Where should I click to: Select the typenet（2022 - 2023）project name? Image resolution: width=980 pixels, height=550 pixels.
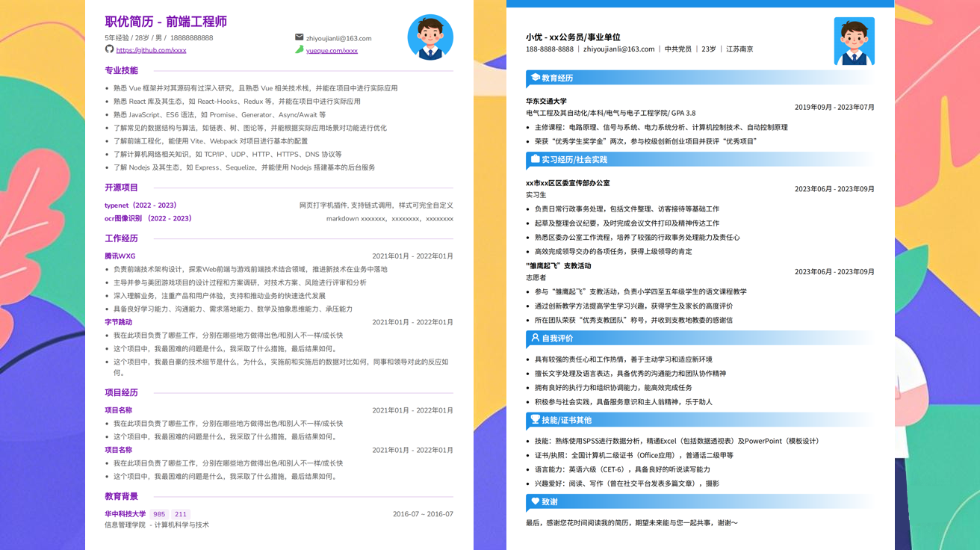pyautogui.click(x=141, y=205)
